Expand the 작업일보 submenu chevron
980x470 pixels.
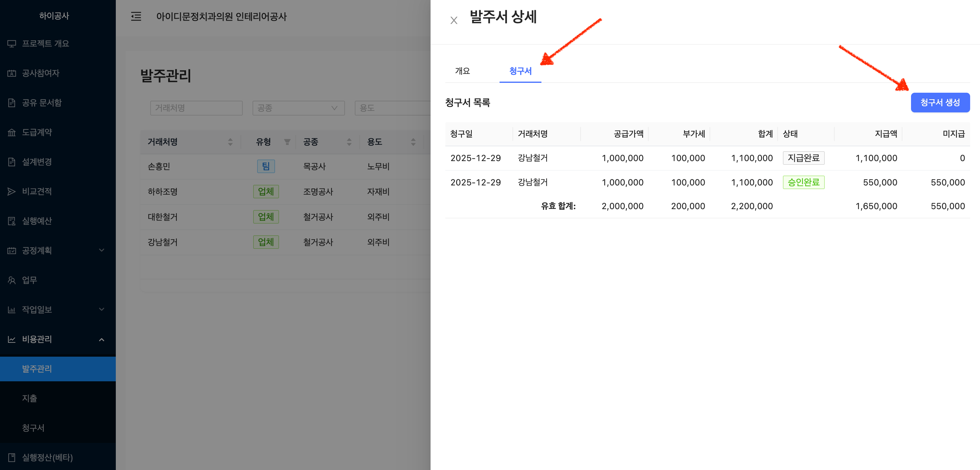click(102, 309)
